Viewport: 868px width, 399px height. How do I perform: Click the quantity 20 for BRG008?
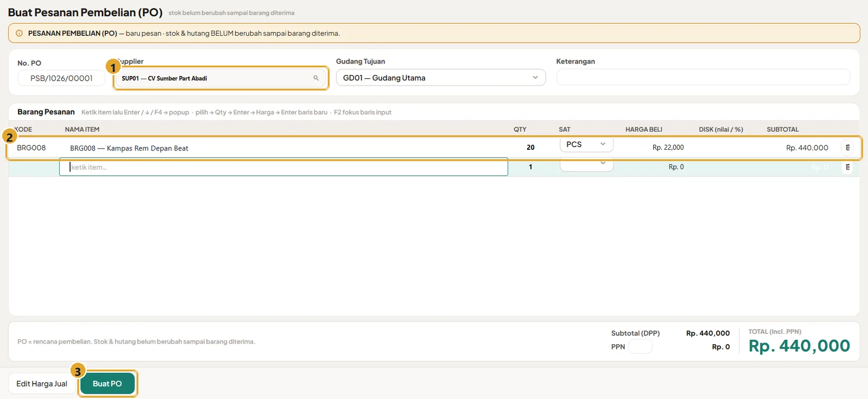click(x=531, y=148)
